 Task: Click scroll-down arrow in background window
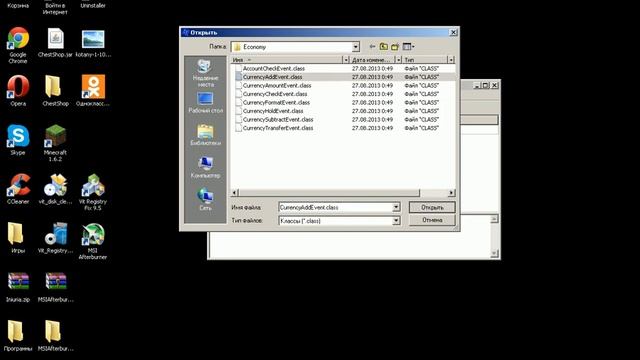point(494,254)
